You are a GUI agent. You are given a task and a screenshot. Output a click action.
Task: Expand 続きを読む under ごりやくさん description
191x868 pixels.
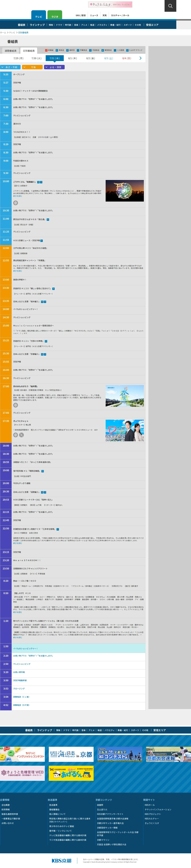click(17, 196)
